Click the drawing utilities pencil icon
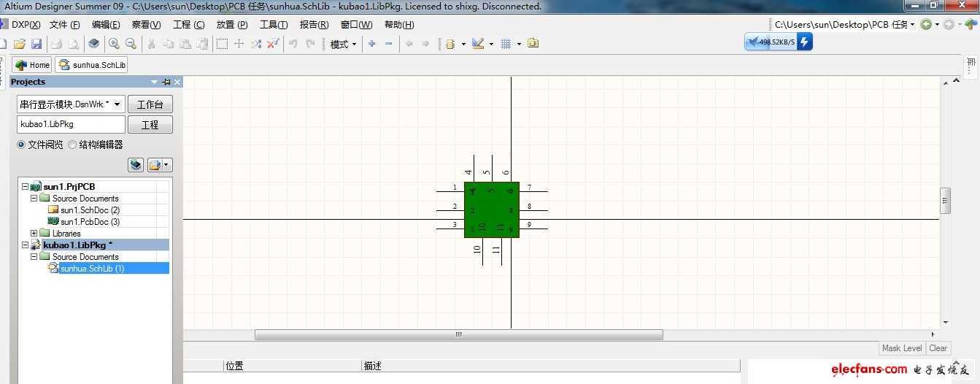 (478, 44)
